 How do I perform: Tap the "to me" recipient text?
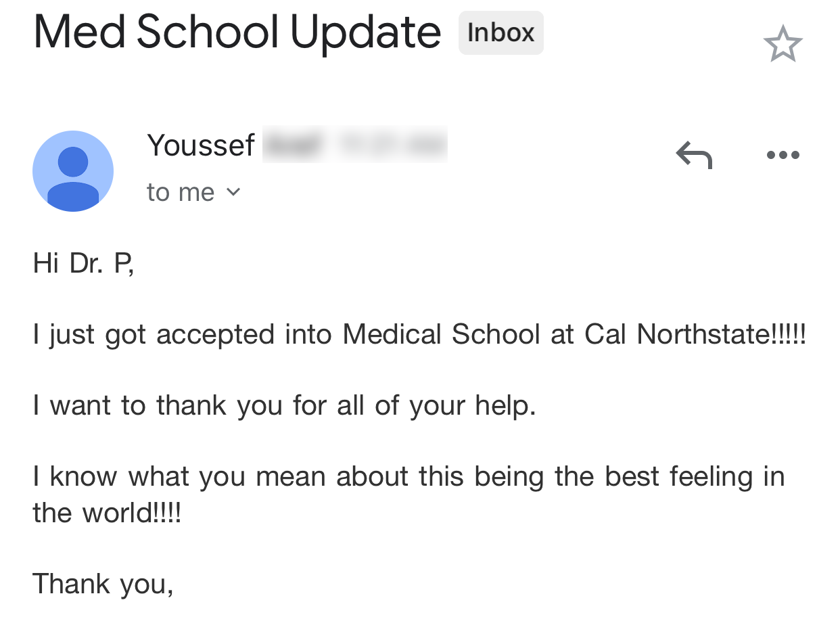coord(181,192)
